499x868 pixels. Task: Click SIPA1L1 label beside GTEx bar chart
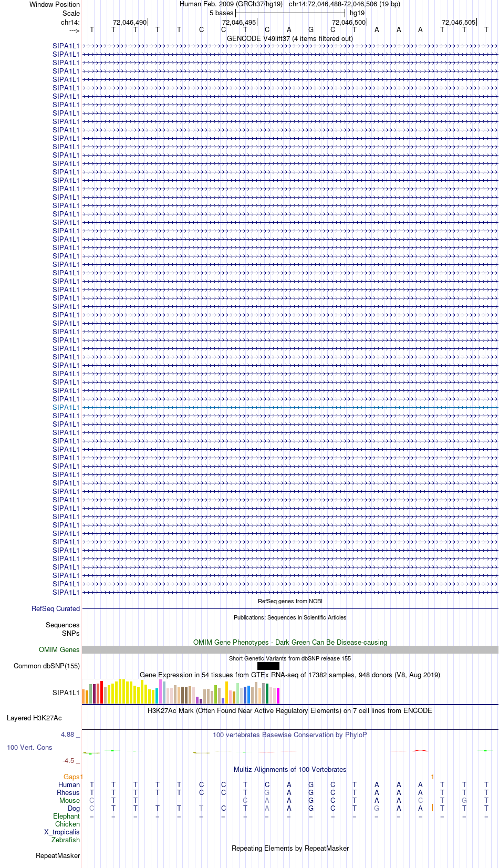click(x=66, y=693)
